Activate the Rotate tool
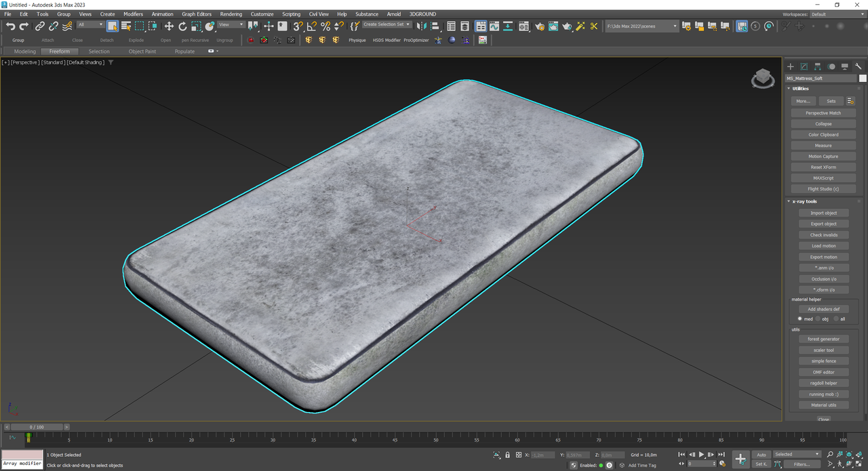Viewport: 868px width, 471px height. click(182, 26)
